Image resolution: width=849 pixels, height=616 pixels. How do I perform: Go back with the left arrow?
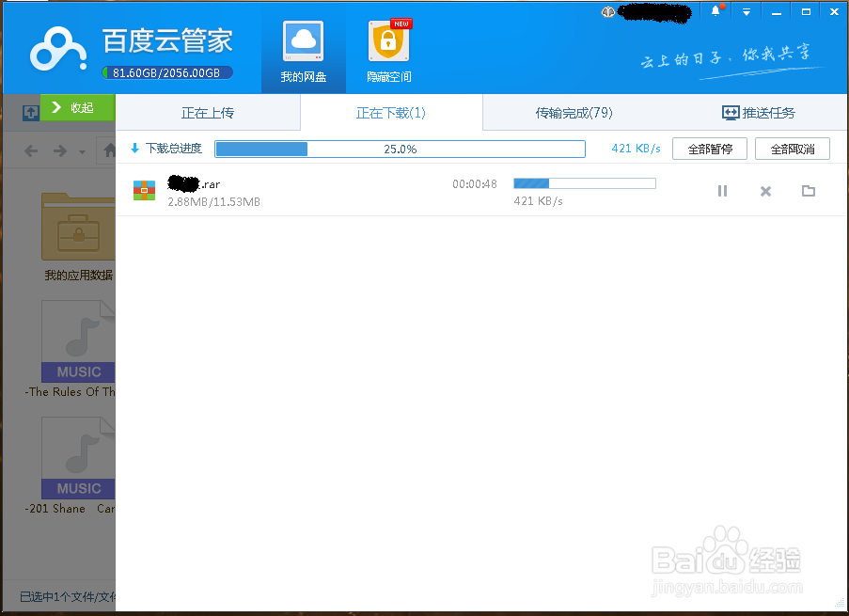tap(31, 150)
